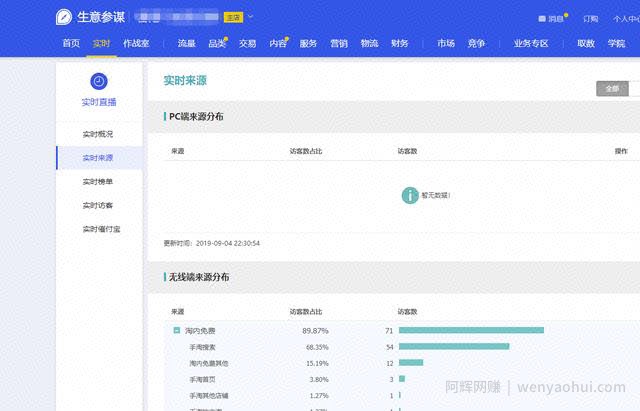Screen dimensions: 640x411
Task: Open the 内容 tab
Action: point(278,43)
